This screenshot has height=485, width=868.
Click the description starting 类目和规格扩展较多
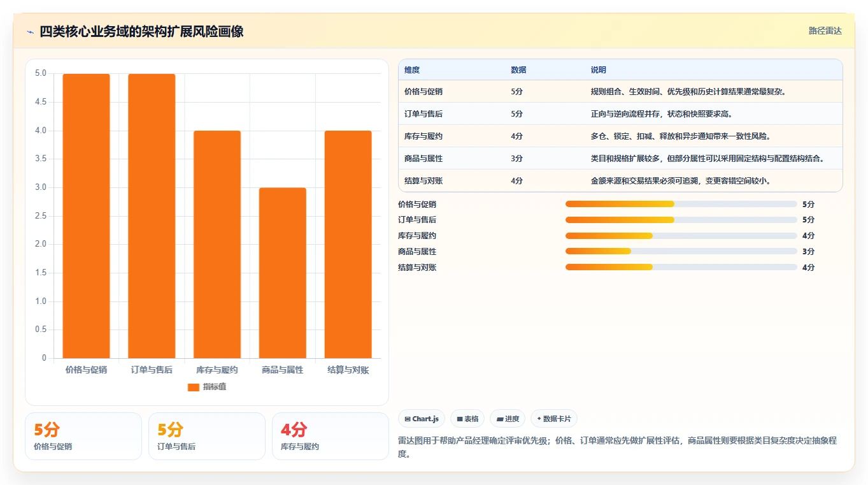point(708,159)
